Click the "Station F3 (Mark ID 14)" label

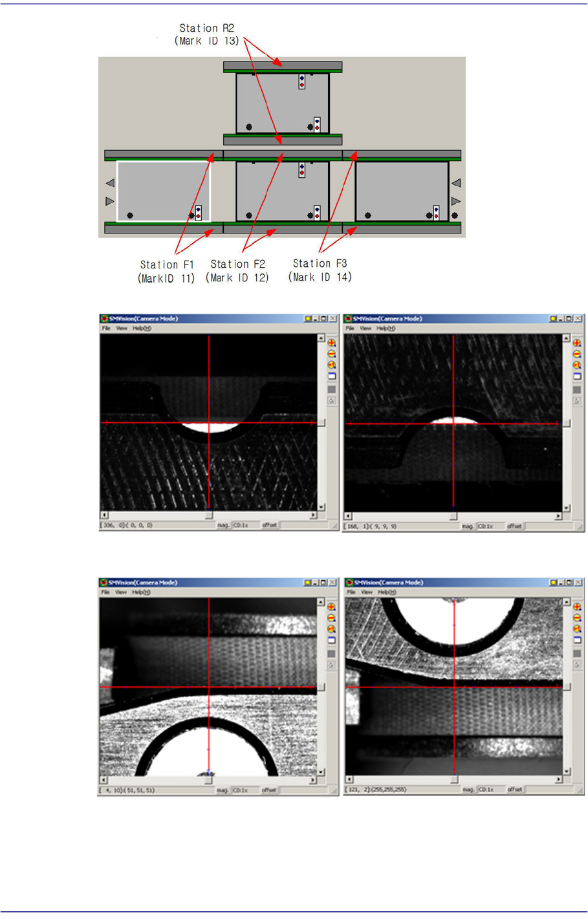(320, 270)
